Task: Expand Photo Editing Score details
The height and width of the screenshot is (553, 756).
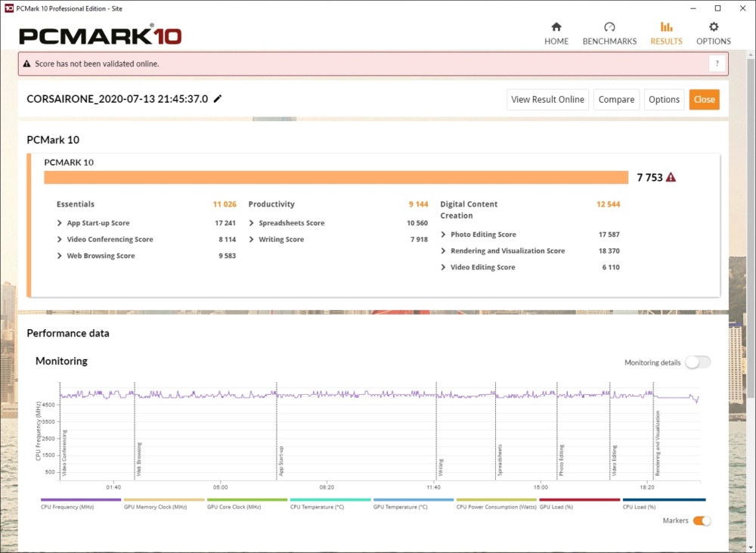Action: click(x=443, y=235)
